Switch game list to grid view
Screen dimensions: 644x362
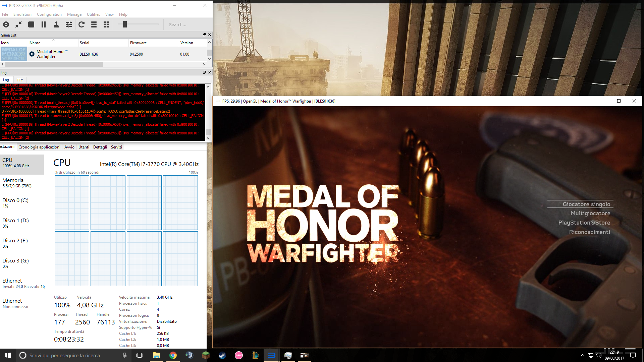(x=106, y=24)
